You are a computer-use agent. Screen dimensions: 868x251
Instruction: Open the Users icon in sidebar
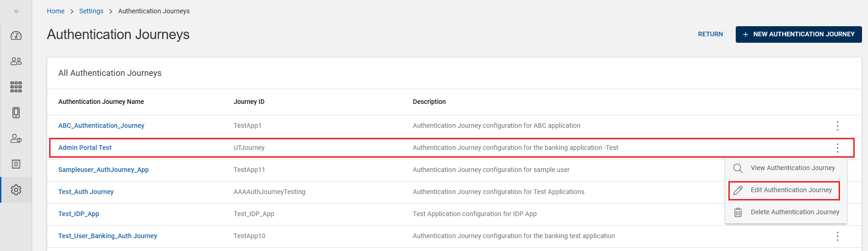click(x=16, y=61)
